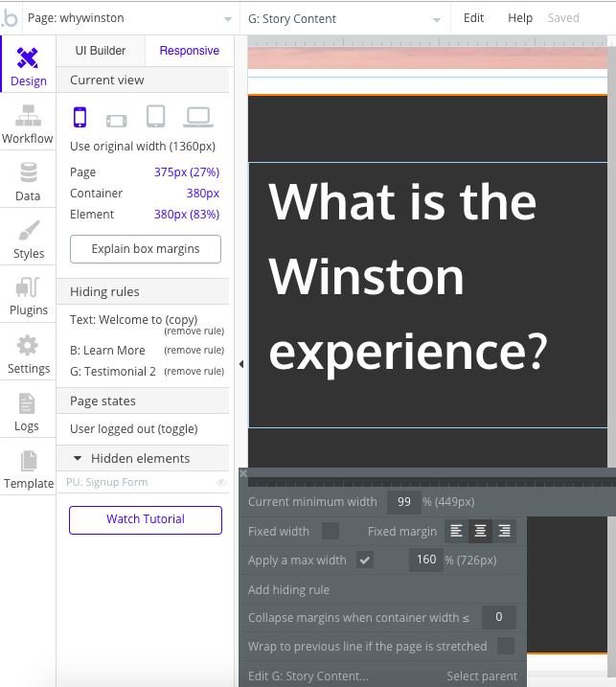Click Add hiding rule
The height and width of the screenshot is (687, 616).
tap(288, 589)
